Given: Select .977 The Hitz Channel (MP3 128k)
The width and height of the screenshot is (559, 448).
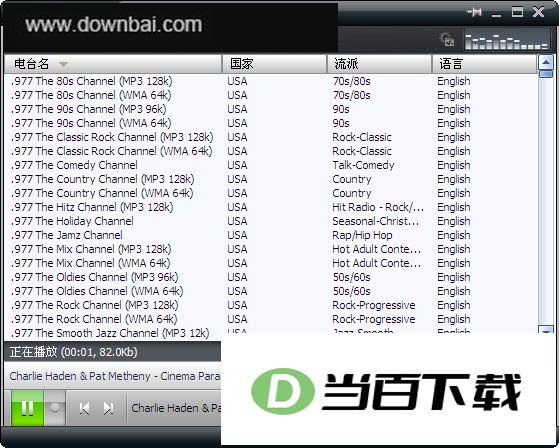Looking at the screenshot, I should click(271, 207).
